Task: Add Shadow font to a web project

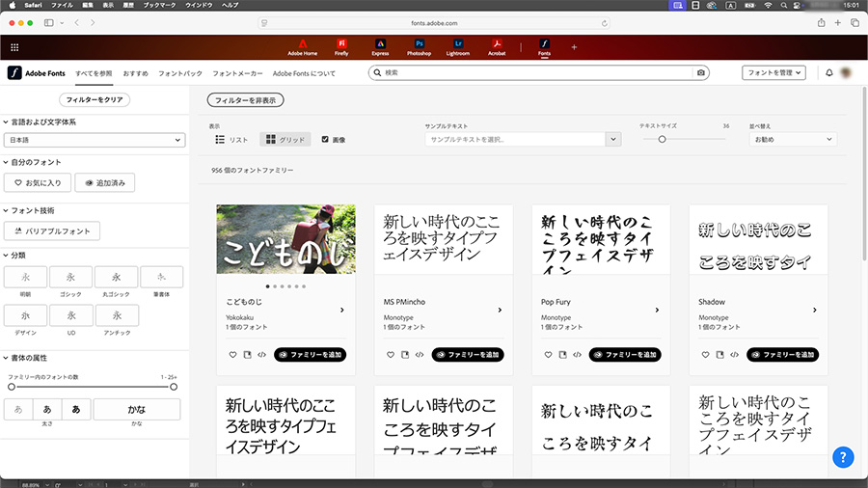Action: pyautogui.click(x=720, y=355)
